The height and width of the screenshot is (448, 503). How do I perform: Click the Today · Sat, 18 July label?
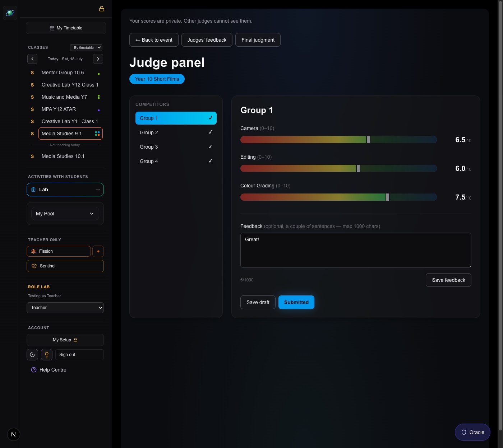[65, 59]
